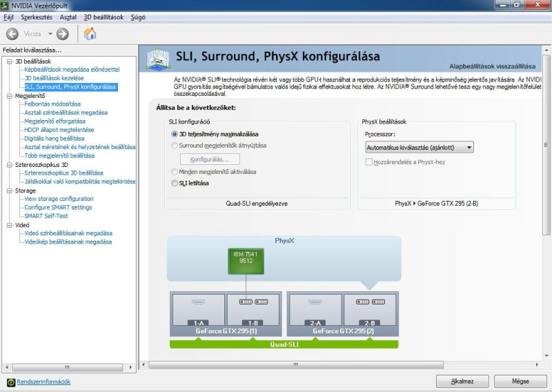Open 3D beállítások kezelése tree item
This screenshot has height=392, width=552.
tap(54, 78)
